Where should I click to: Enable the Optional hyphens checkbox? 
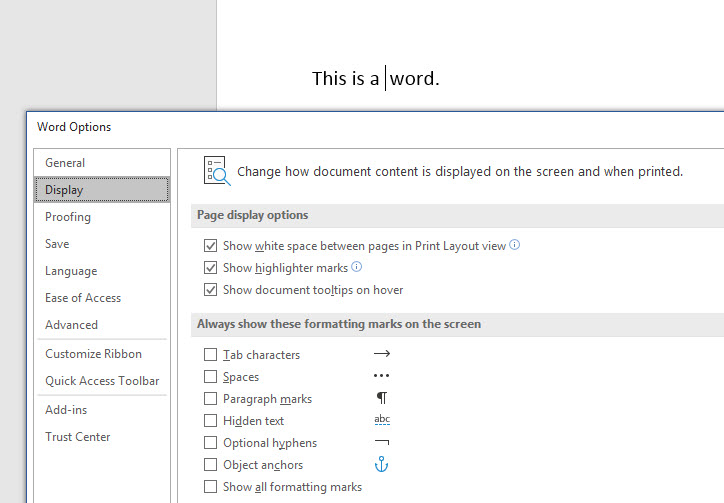[211, 443]
